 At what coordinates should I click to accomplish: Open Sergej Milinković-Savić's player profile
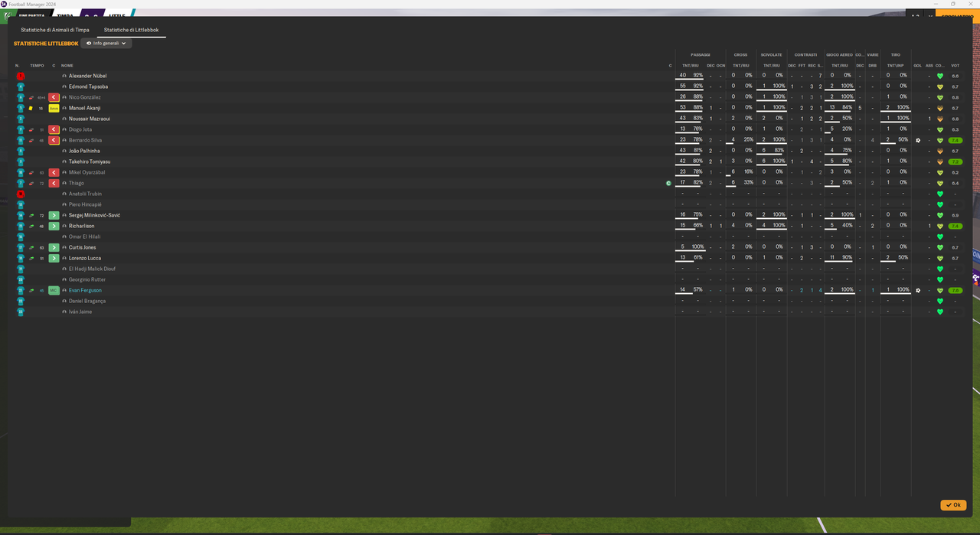94,215
